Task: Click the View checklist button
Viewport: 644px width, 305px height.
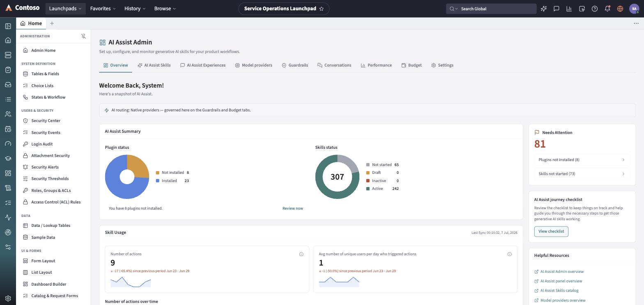Action: (551, 231)
